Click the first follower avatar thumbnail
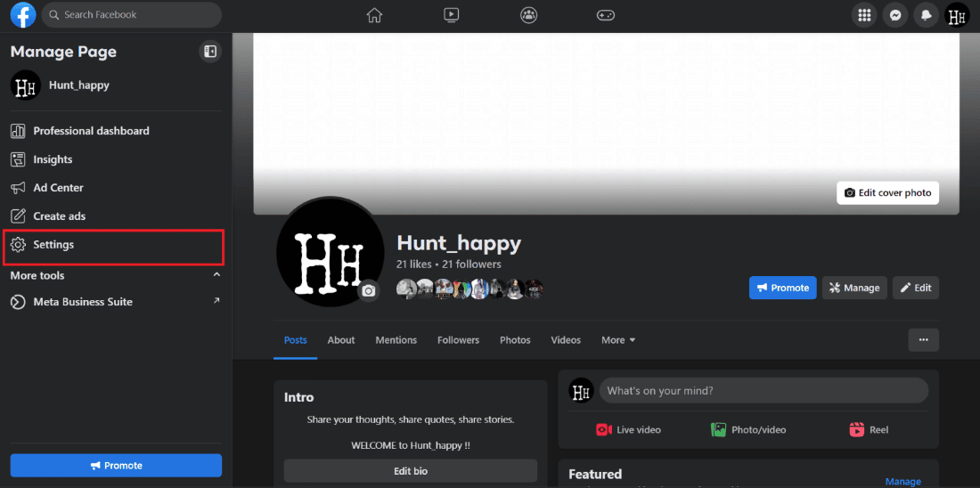Screen dimensions: 980x488 406,289
